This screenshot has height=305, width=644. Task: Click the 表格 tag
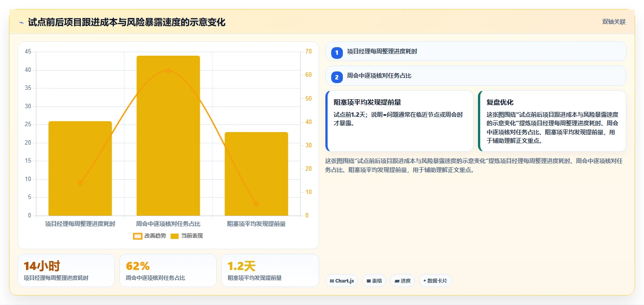[x=374, y=281]
